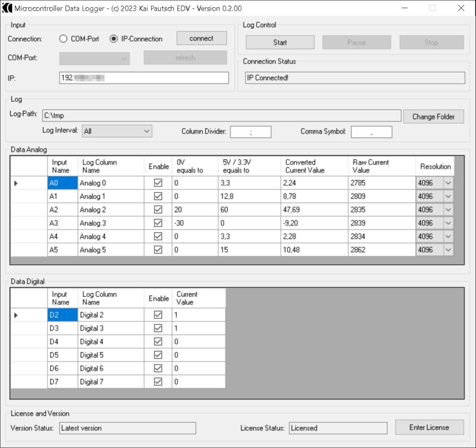Click the Log-Path field
Screen dimensions: 476x448
(222, 115)
